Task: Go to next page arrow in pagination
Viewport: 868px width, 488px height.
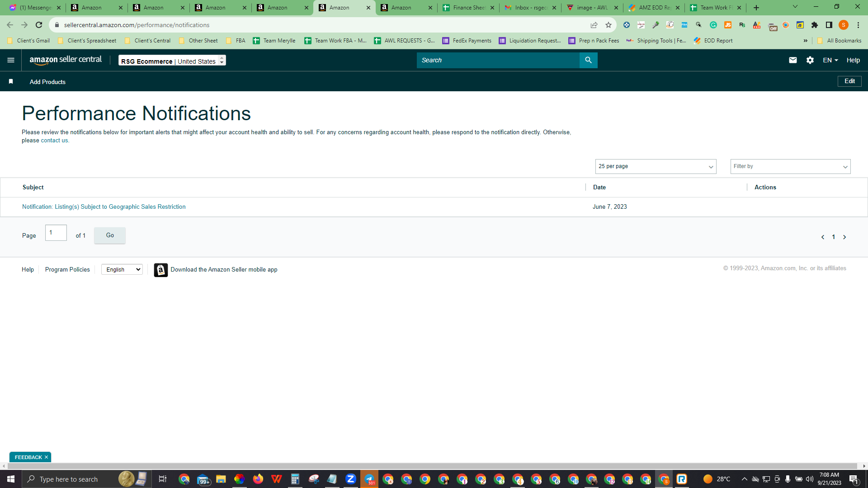Action: 844,237
